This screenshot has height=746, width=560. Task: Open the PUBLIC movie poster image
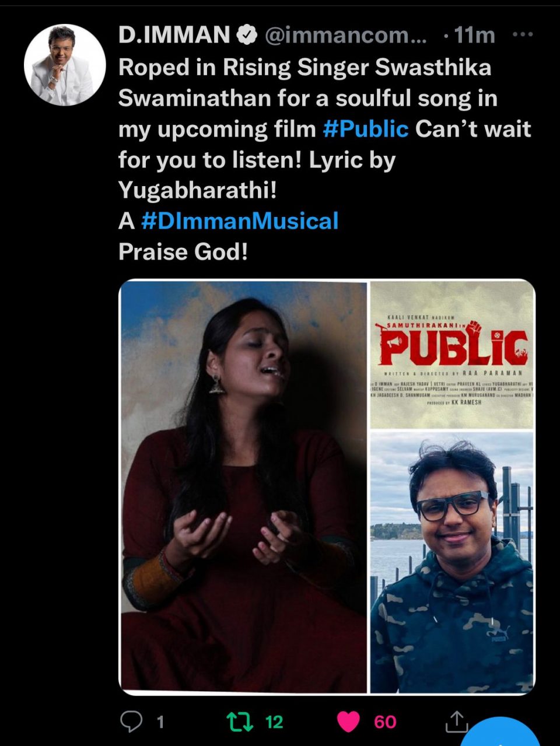click(452, 355)
